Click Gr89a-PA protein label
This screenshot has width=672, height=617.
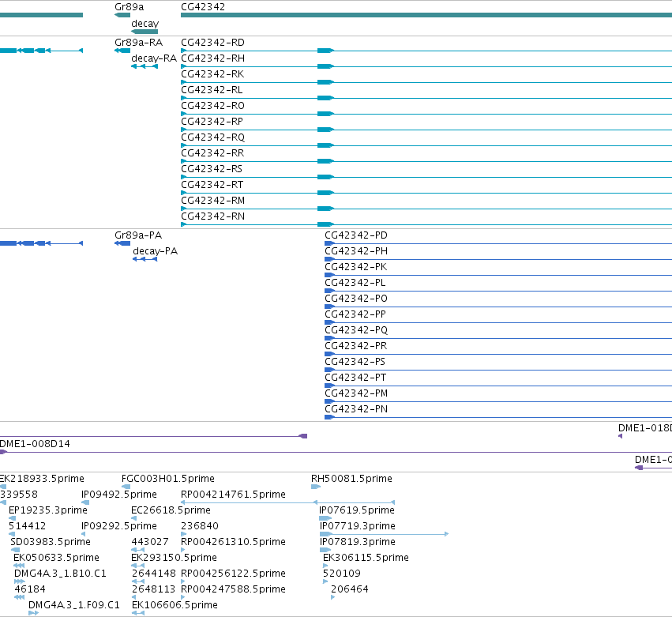138,235
